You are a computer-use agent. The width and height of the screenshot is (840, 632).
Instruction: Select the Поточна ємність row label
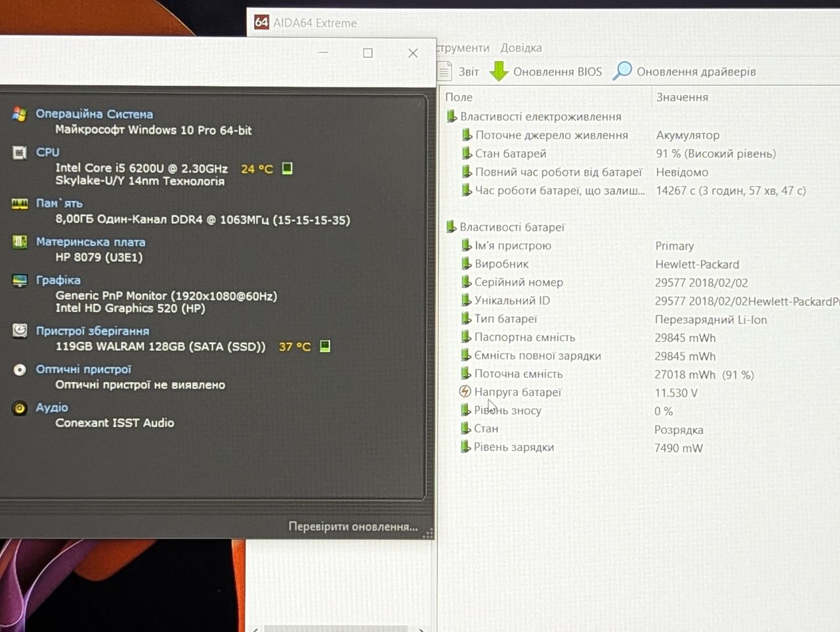[518, 374]
